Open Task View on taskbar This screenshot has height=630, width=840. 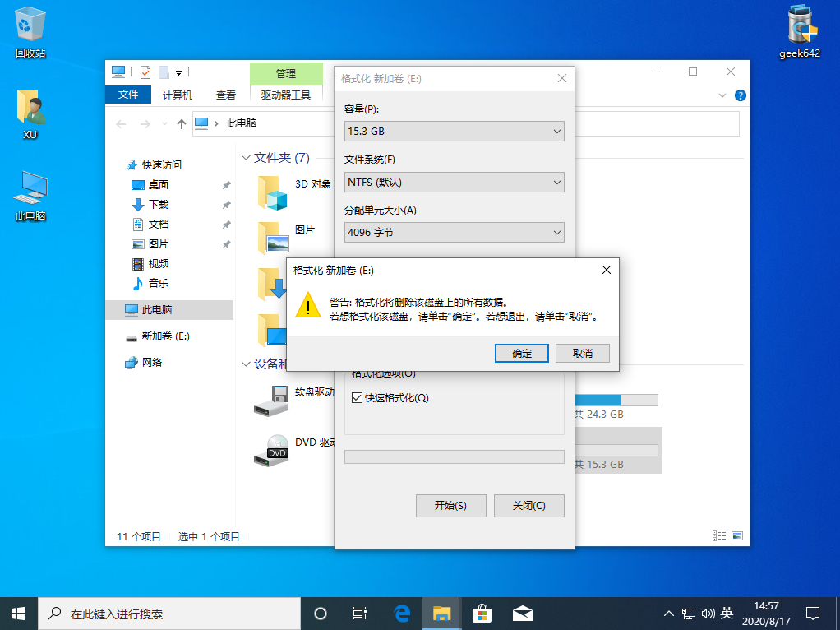(360, 614)
